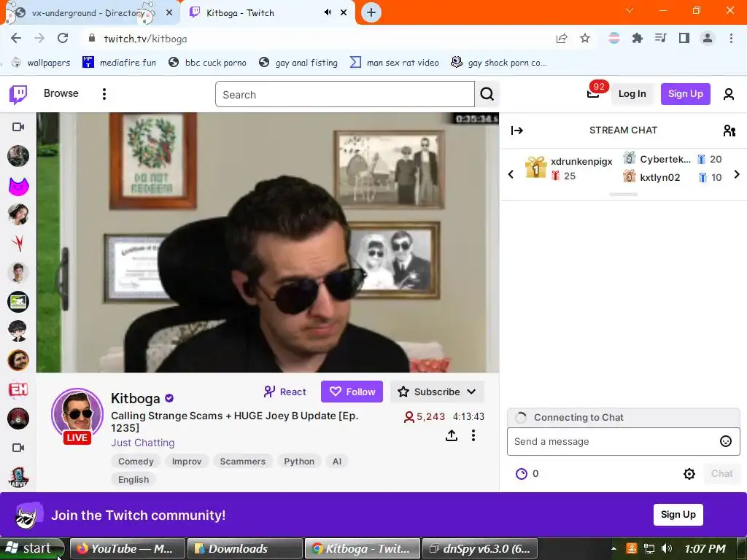The image size is (747, 560).
Task: Show next gift leaderboard entries
Action: point(737,174)
